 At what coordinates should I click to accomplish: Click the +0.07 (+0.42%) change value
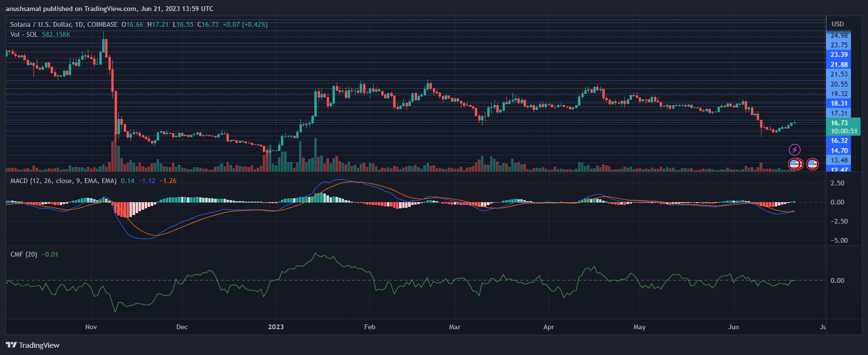click(x=246, y=24)
